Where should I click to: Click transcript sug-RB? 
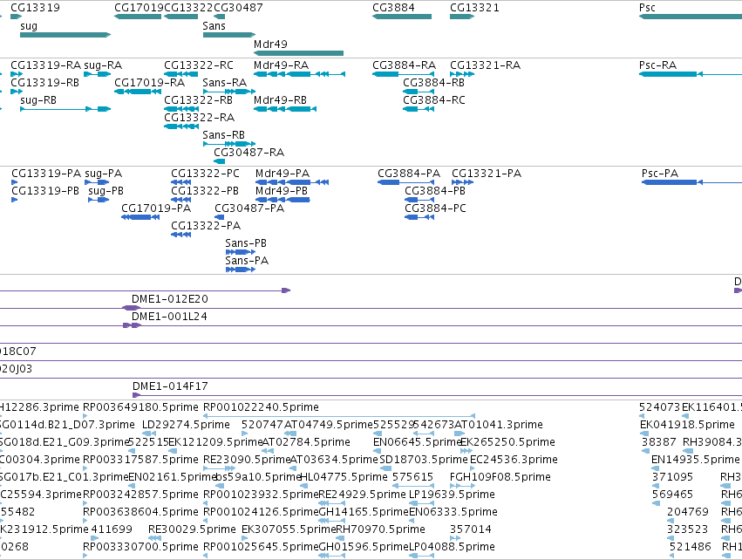65,109
